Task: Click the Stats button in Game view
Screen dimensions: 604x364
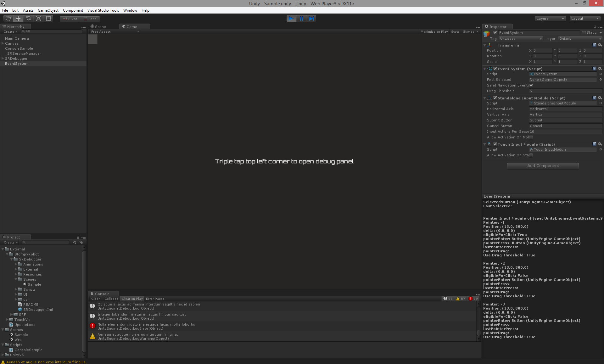Action: pos(455,32)
